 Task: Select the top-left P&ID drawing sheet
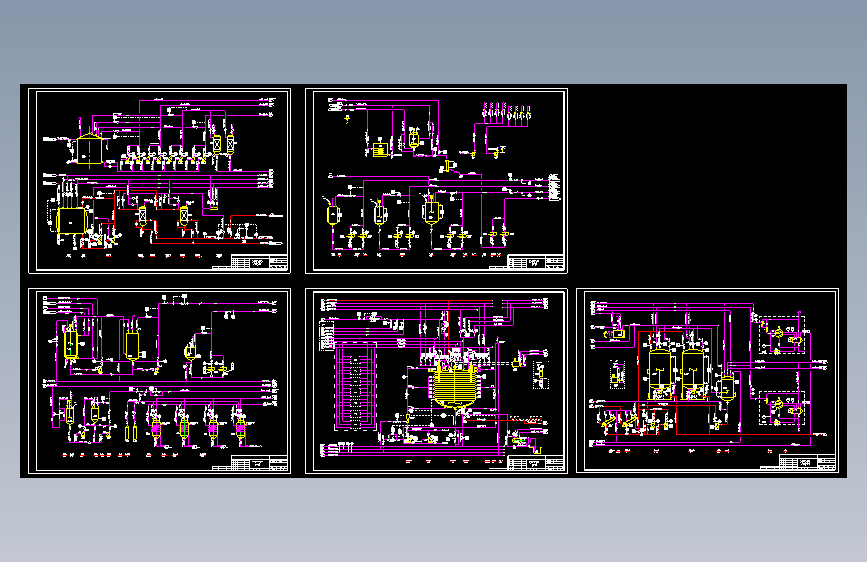point(159,181)
